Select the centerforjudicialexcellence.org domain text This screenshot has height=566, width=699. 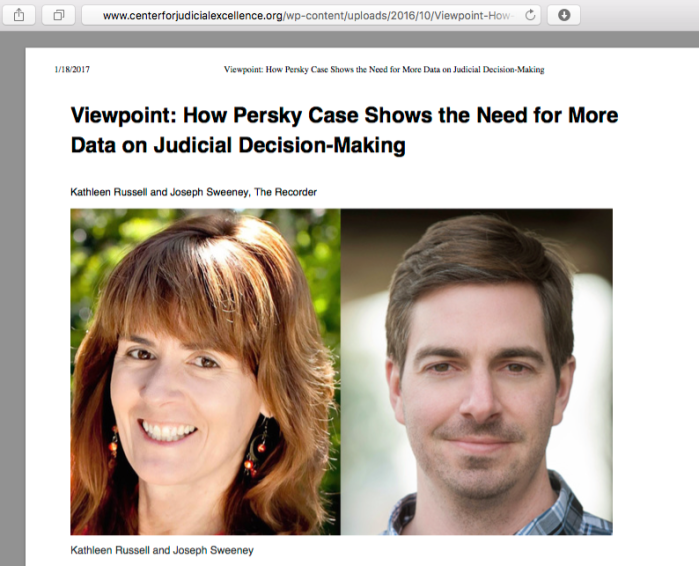(193, 16)
